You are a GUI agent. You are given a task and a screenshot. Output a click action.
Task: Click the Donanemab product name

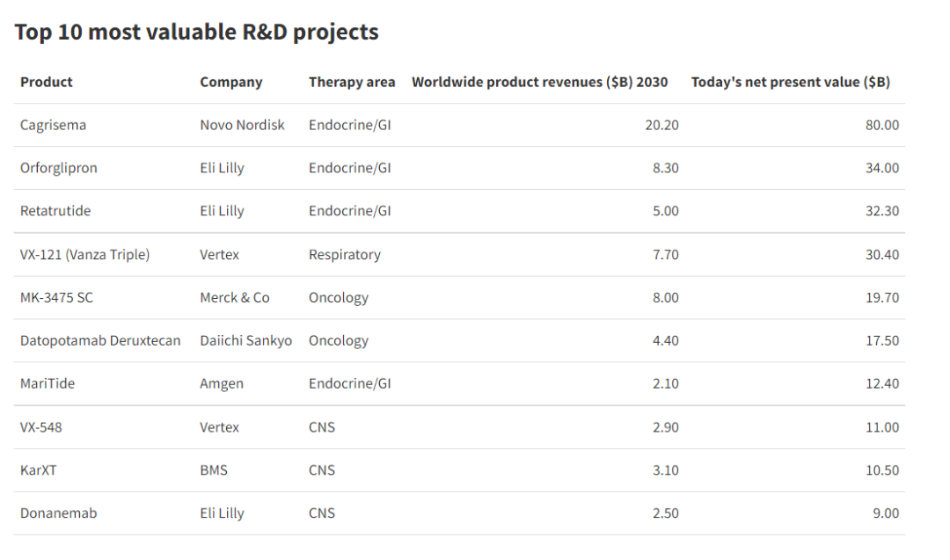point(58,513)
